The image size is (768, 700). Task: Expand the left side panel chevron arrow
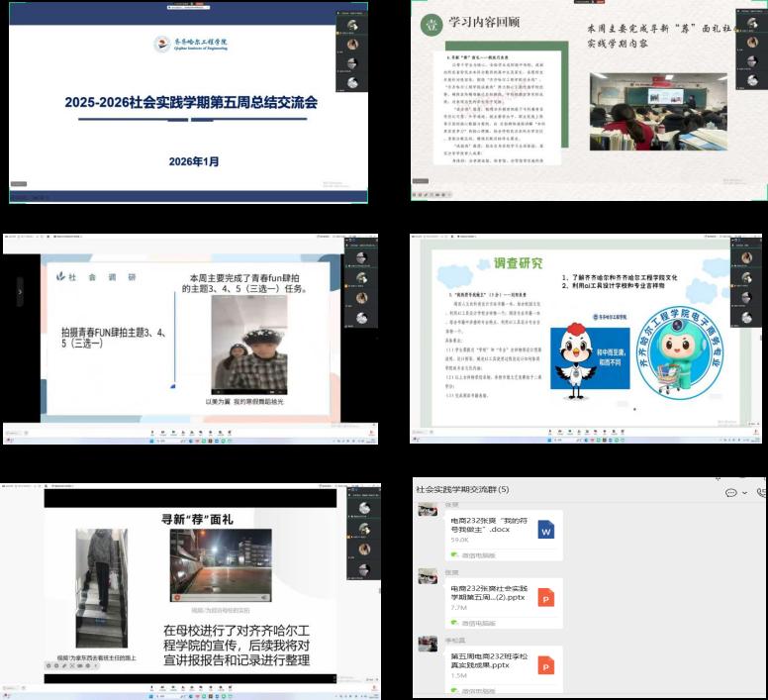(19, 292)
